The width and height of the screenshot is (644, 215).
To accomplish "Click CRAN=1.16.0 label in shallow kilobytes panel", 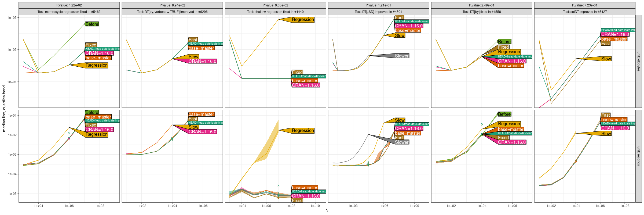I will [x=306, y=85].
